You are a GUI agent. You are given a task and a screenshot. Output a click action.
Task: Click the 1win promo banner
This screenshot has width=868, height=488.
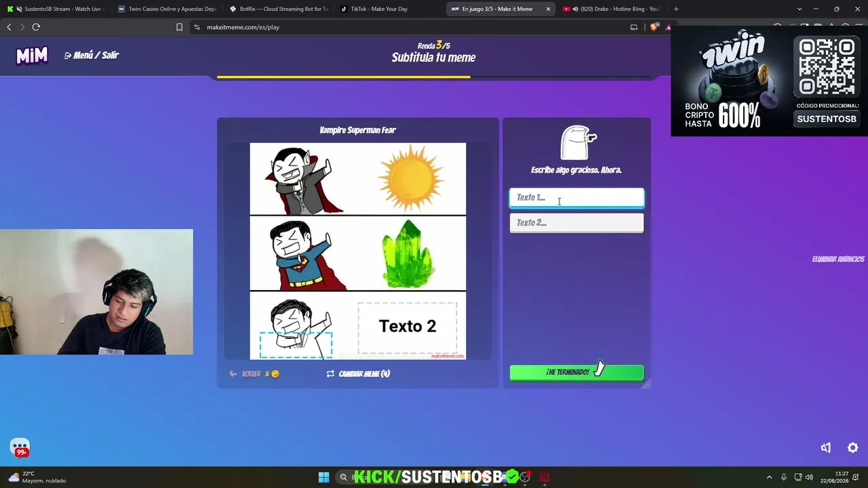point(769,81)
